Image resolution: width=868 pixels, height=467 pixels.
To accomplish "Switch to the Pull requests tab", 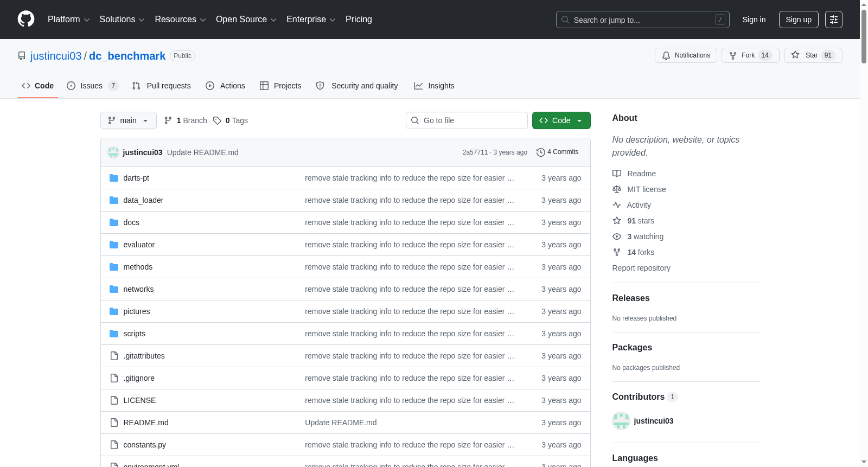I will (x=161, y=86).
